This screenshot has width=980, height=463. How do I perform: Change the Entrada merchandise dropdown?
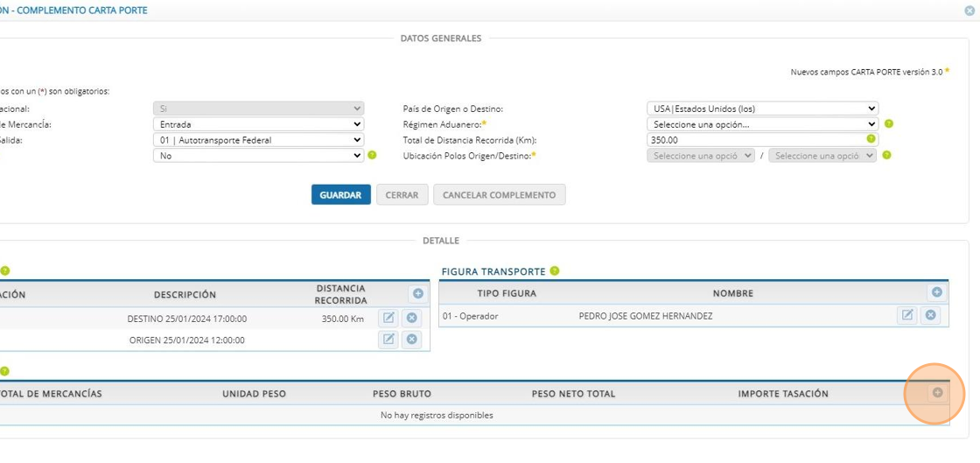click(x=259, y=124)
